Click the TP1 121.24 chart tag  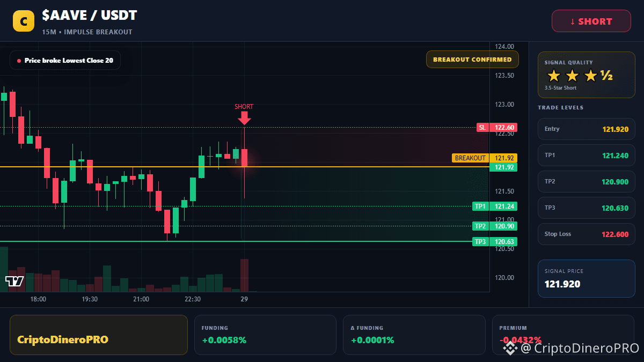tap(495, 206)
